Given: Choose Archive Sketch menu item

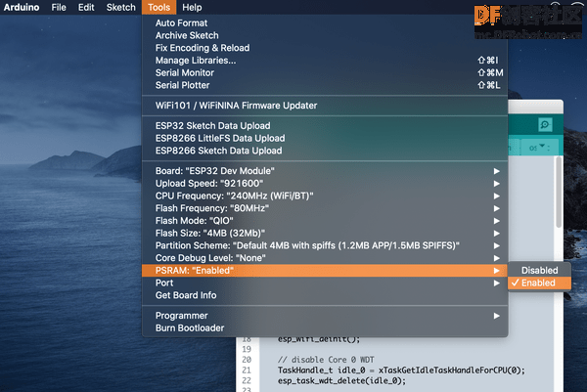Looking at the screenshot, I should [325, 35].
